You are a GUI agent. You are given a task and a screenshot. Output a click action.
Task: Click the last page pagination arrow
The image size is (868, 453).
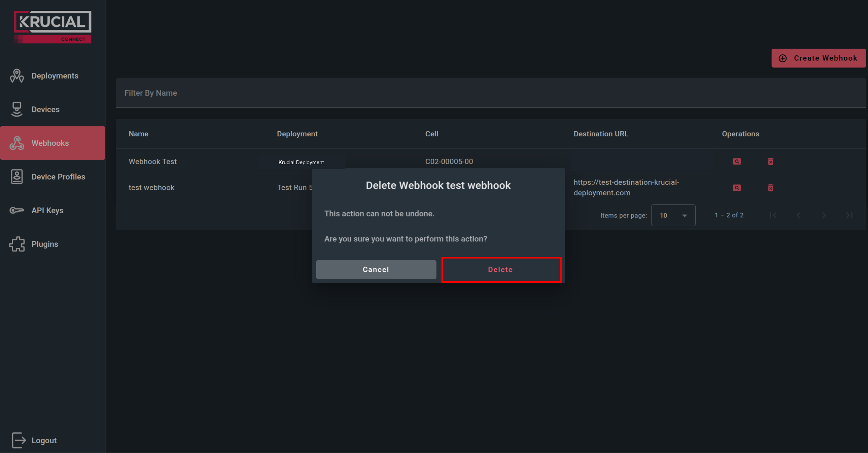pos(849,215)
